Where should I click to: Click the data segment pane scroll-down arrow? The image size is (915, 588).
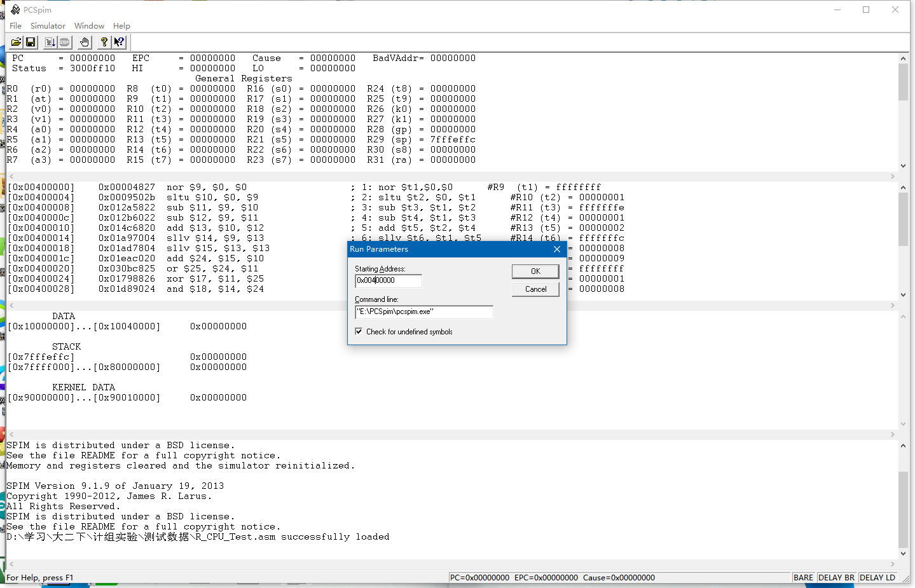903,424
